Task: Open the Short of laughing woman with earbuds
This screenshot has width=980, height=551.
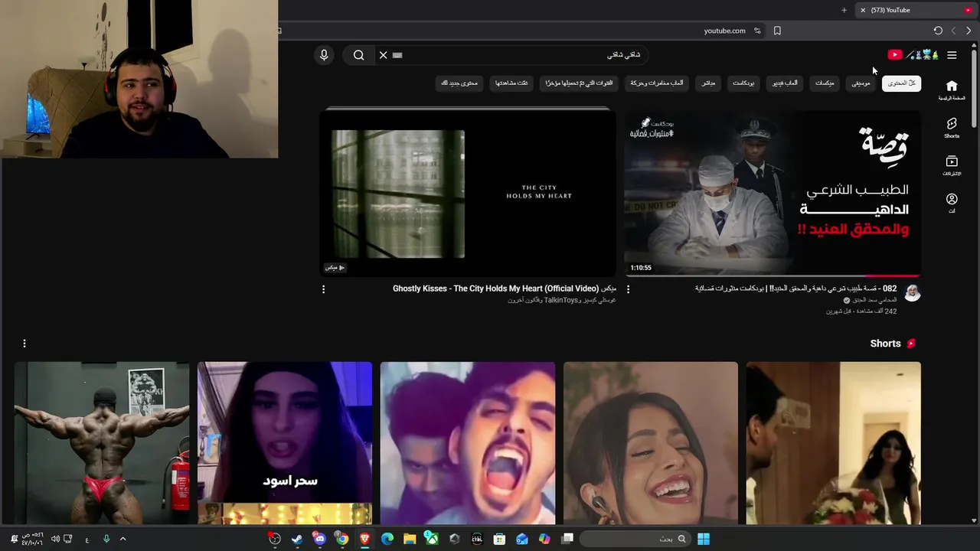Action: click(651, 443)
